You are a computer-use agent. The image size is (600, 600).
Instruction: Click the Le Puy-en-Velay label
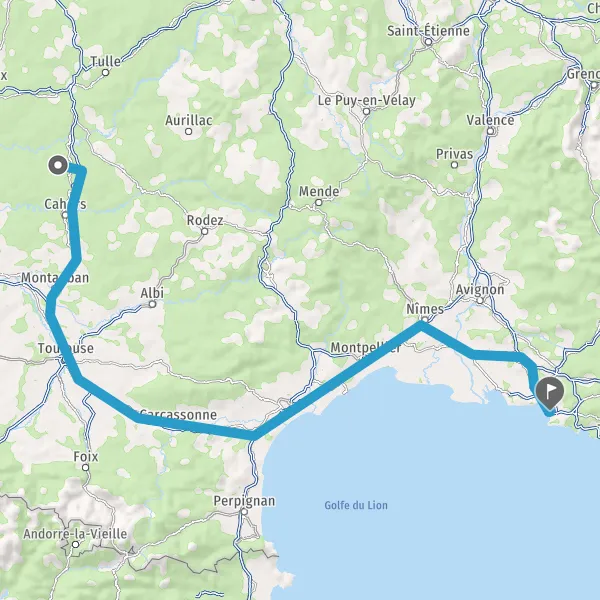pyautogui.click(x=367, y=101)
